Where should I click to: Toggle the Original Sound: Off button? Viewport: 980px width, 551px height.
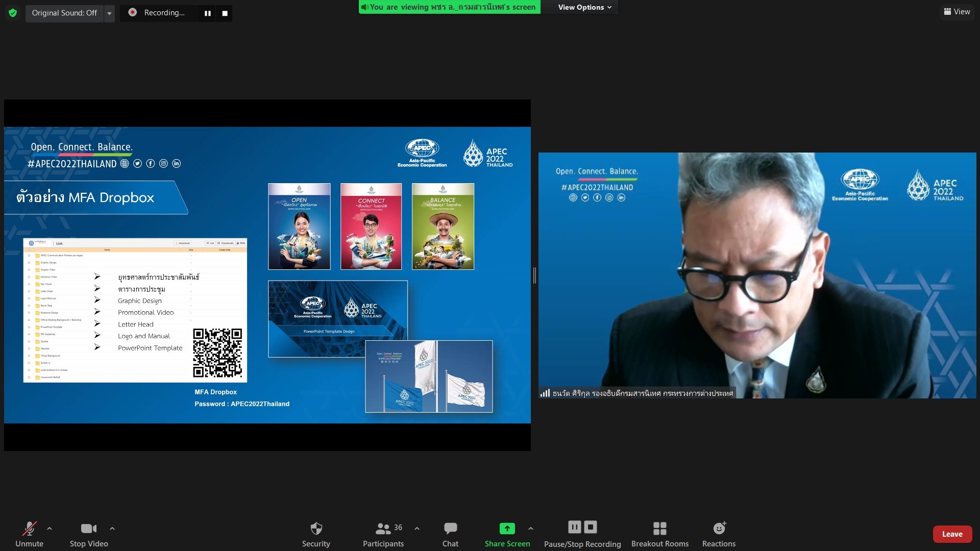64,13
